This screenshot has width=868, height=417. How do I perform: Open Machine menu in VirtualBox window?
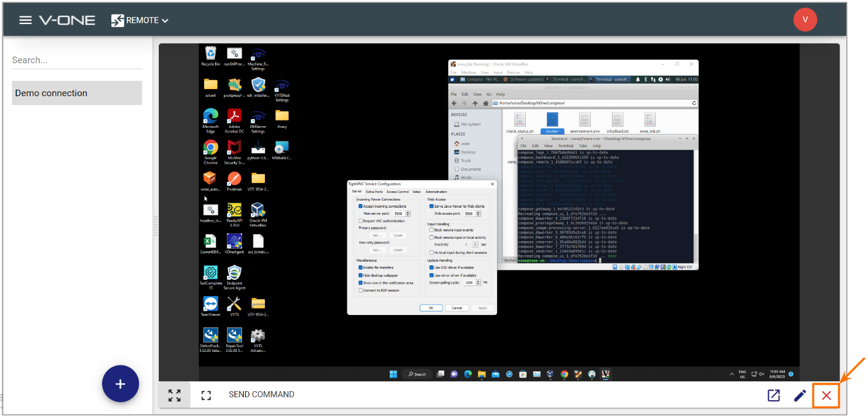[468, 72]
